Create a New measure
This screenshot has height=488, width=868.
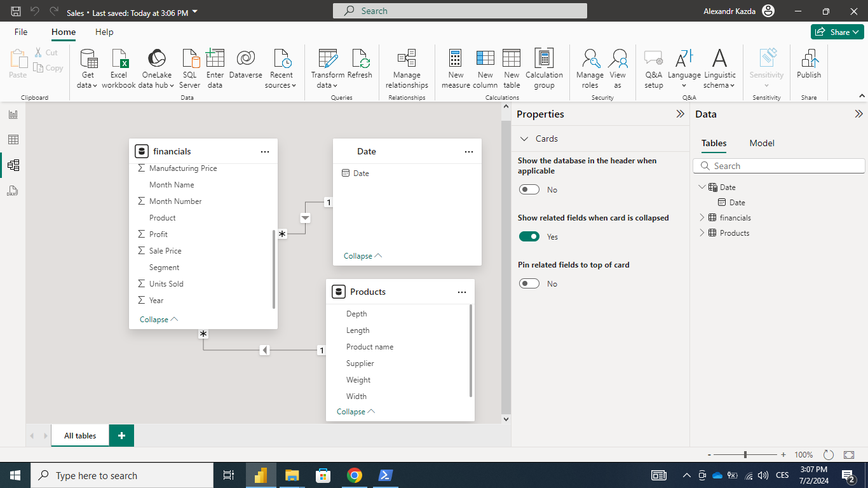tap(456, 69)
